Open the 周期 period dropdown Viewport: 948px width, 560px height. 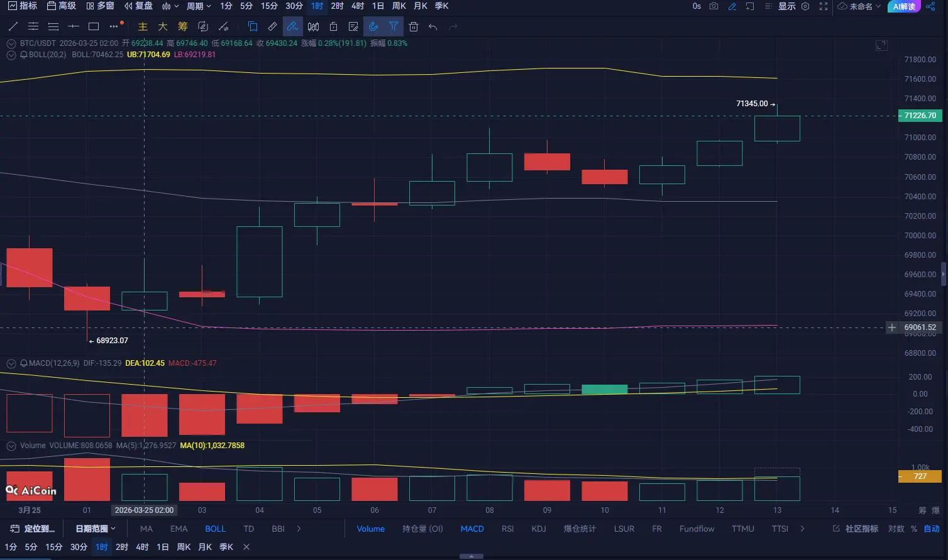199,6
